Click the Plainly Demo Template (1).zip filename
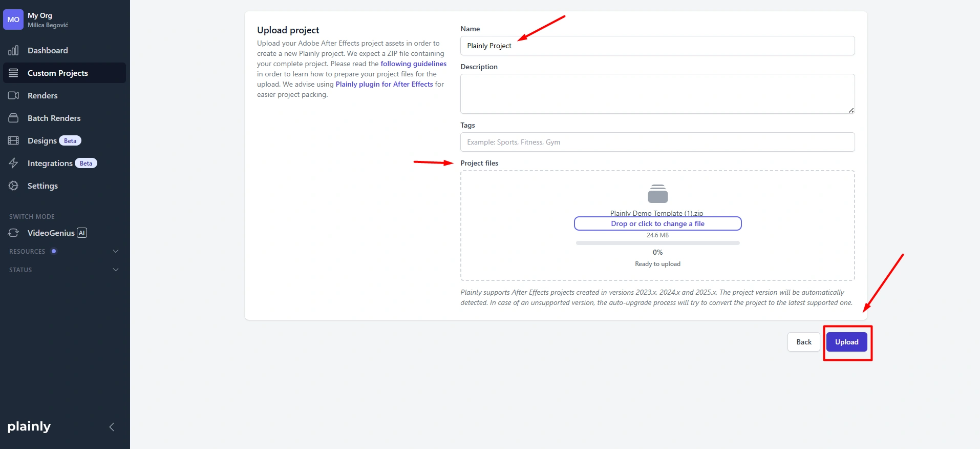 tap(656, 213)
